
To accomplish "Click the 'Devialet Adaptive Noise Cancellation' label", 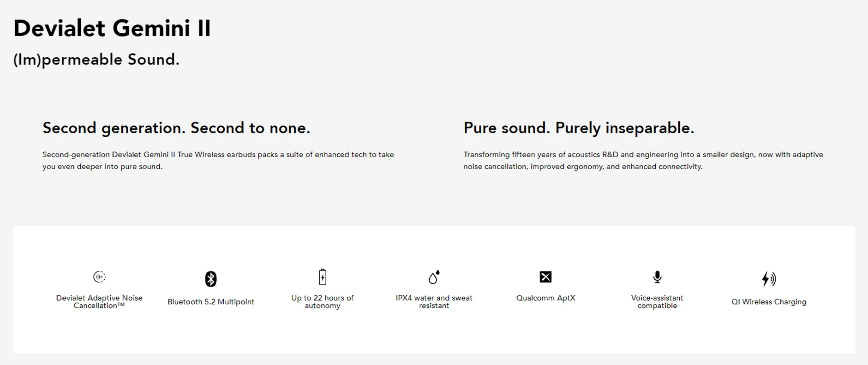I will point(99,301).
